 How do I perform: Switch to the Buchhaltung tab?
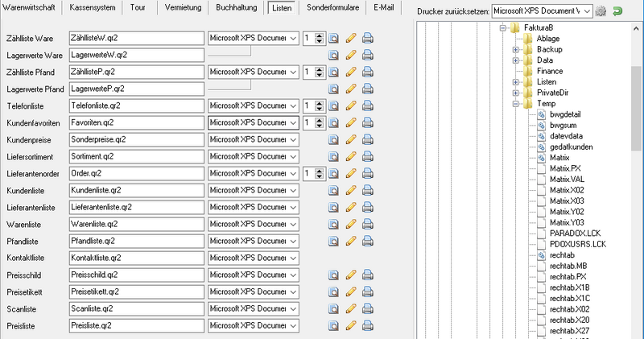pos(236,8)
